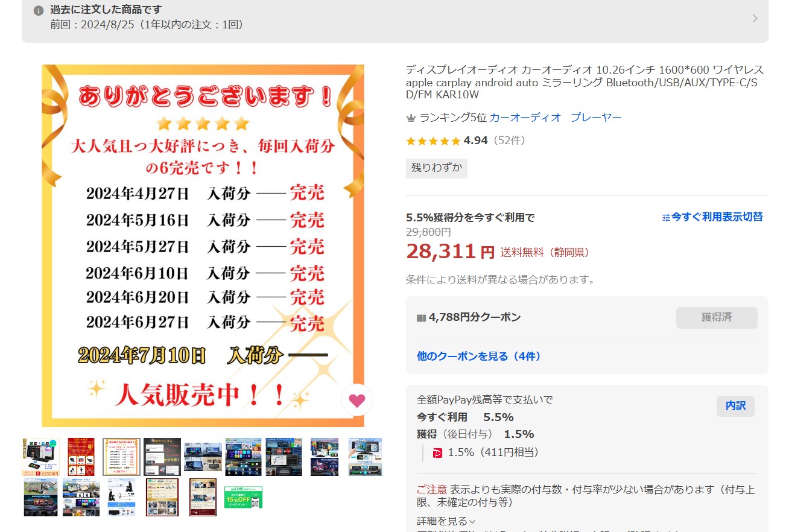Click the ランキング5位 text
Viewport: 789px width, 532px height.
coord(453,118)
